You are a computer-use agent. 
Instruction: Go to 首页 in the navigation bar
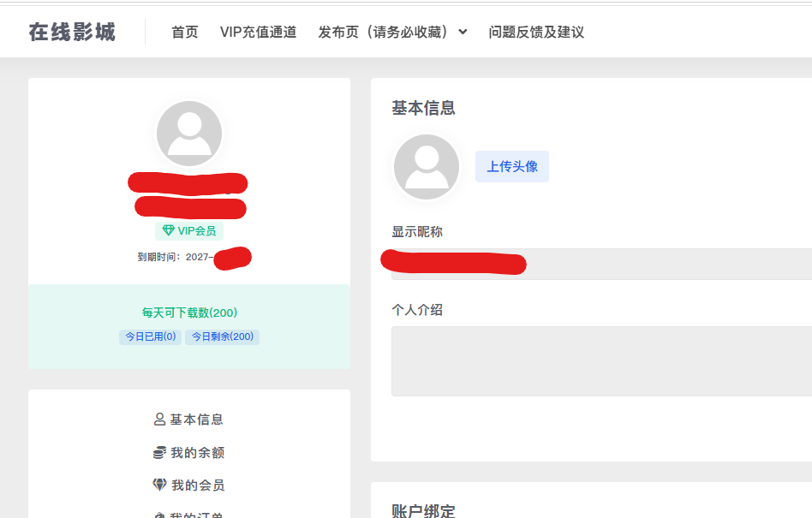point(185,32)
